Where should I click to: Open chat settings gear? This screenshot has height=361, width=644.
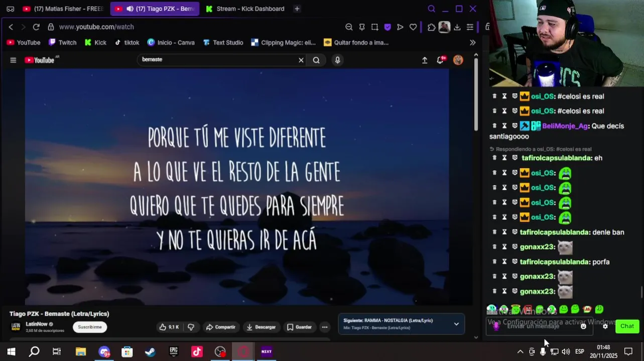coord(605,326)
